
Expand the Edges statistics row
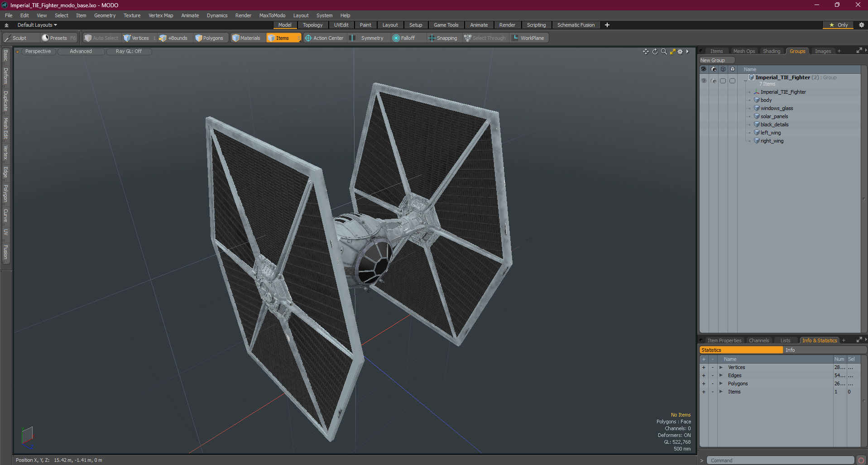721,376
